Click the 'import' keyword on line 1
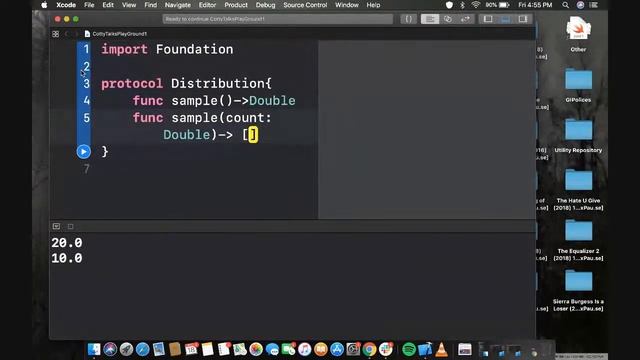The height and width of the screenshot is (360, 640). 124,49
